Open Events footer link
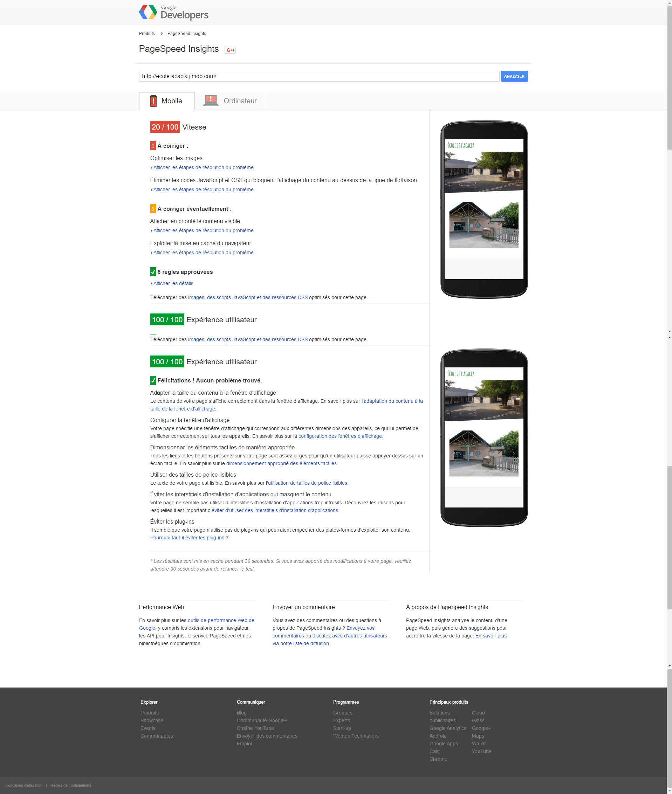Screen dimensions: 672x794 [148, 728]
